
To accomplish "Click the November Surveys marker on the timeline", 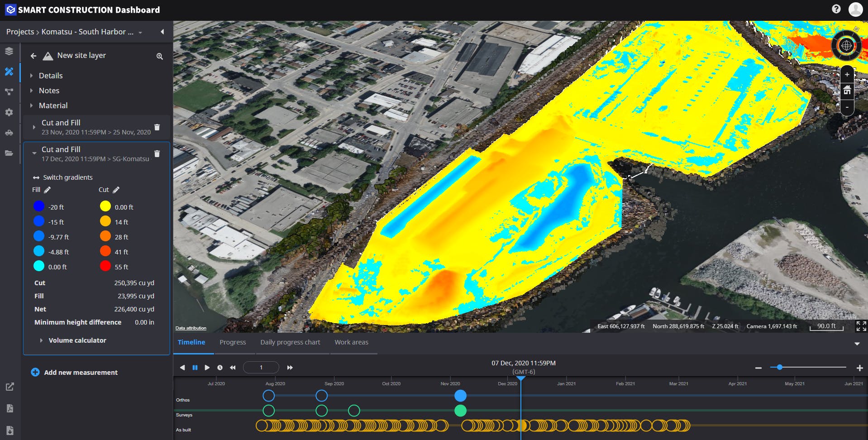I will point(461,411).
